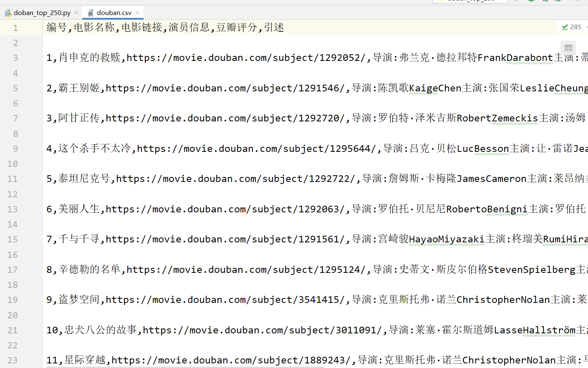
Task: Open the inspections widget showing 285
Action: 571,27
